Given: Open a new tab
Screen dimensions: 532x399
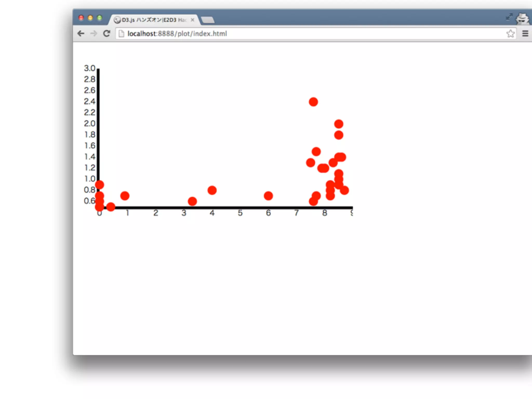Looking at the screenshot, I should 208,20.
